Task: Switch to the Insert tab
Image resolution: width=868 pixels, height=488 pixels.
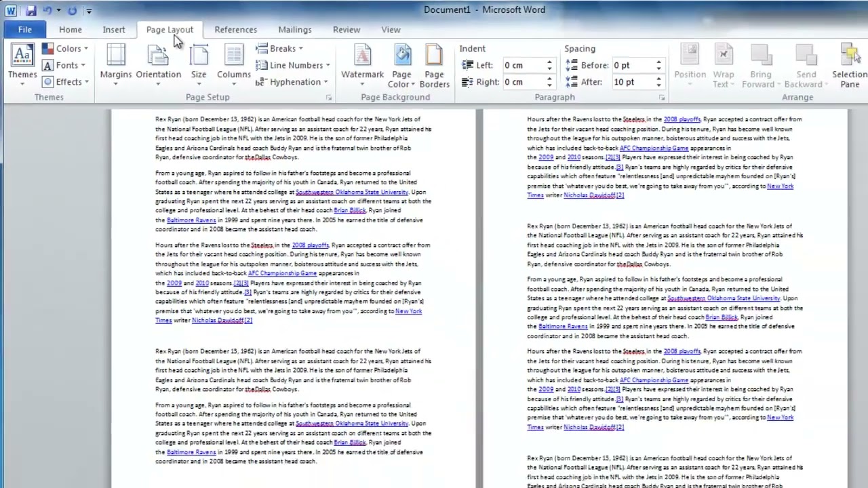Action: 114,30
